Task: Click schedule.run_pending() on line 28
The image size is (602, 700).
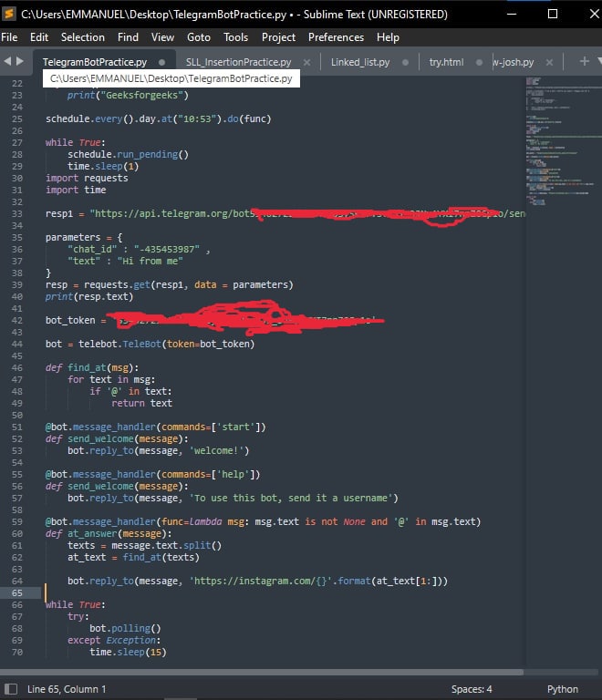Action: (129, 154)
